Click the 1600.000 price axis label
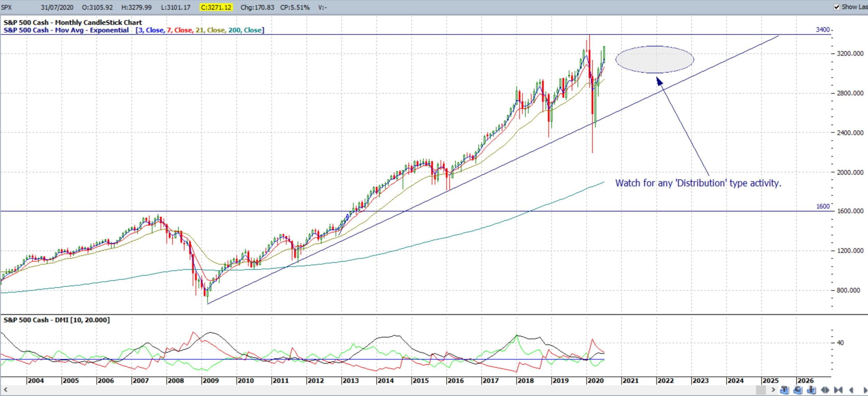 (x=850, y=211)
